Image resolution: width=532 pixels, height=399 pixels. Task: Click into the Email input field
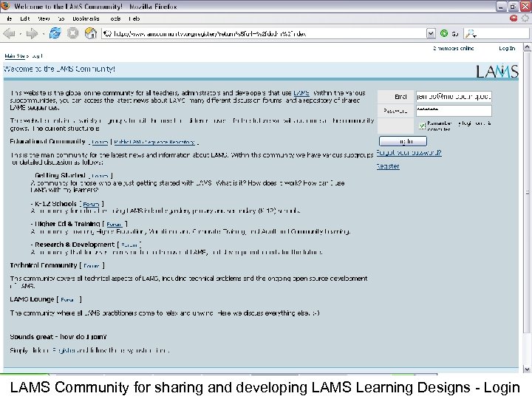tap(454, 97)
